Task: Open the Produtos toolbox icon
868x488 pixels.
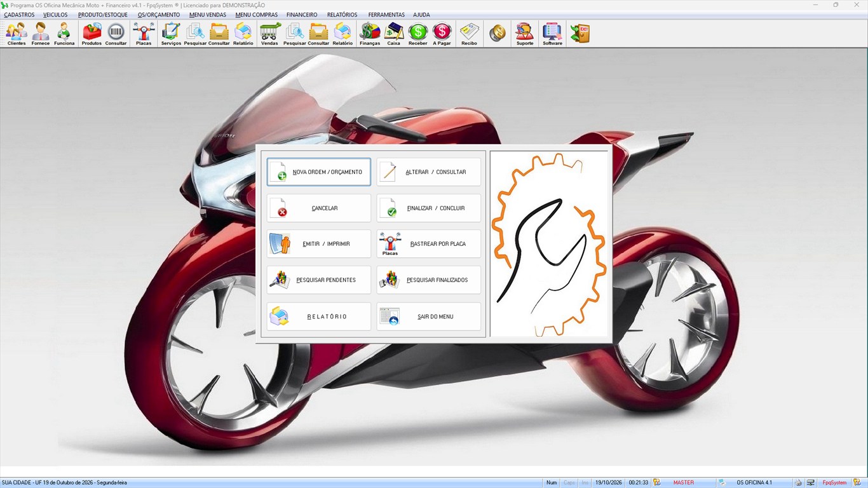Action: 92,34
